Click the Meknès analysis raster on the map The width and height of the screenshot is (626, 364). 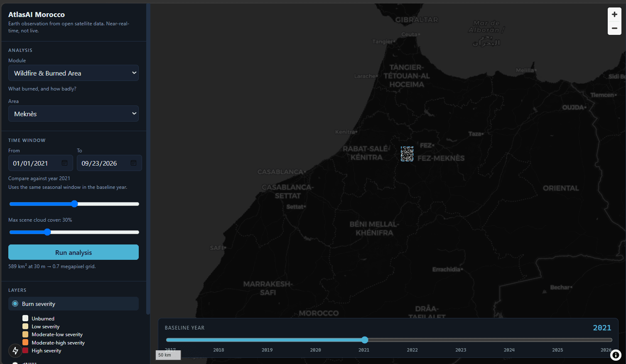[407, 154]
